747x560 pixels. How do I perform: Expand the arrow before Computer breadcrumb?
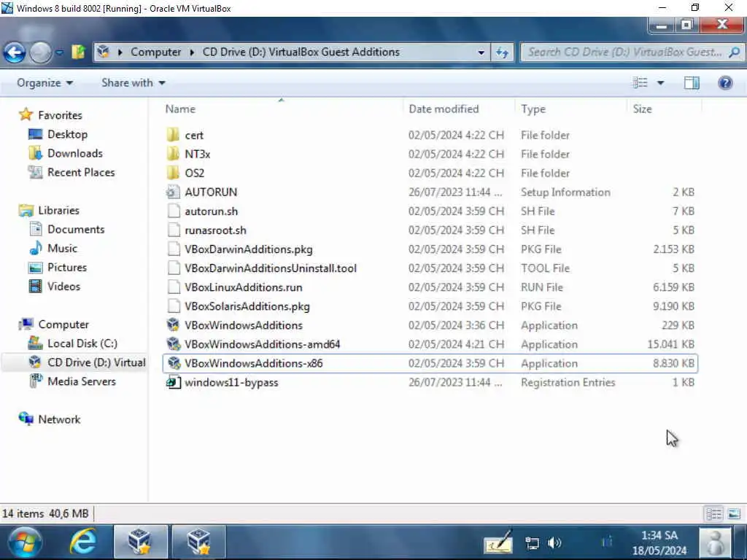click(120, 52)
